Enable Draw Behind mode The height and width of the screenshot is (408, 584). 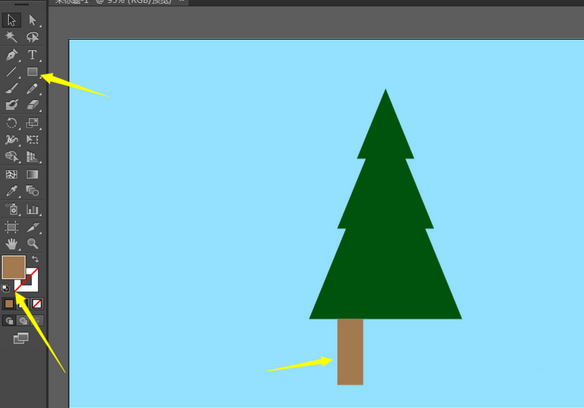coord(23,320)
